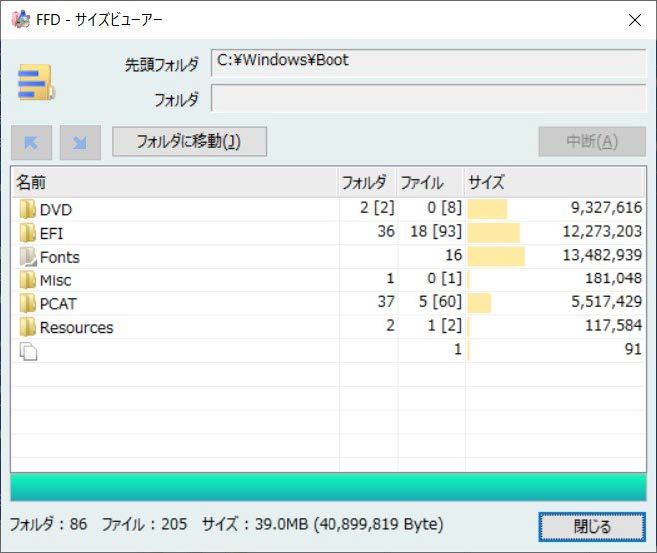The image size is (657, 553).
Task: Click status text フォルダ : 86
Action: coord(48,524)
